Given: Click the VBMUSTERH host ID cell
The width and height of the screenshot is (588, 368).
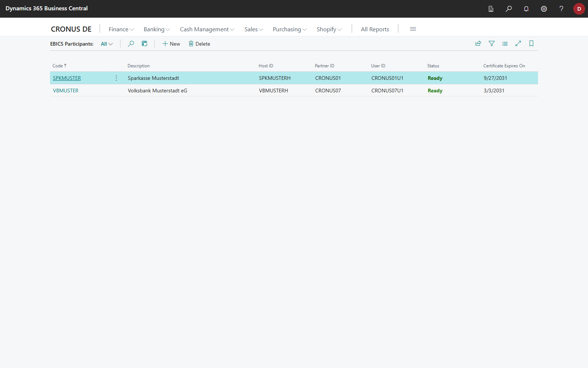Looking at the screenshot, I should tap(273, 91).
